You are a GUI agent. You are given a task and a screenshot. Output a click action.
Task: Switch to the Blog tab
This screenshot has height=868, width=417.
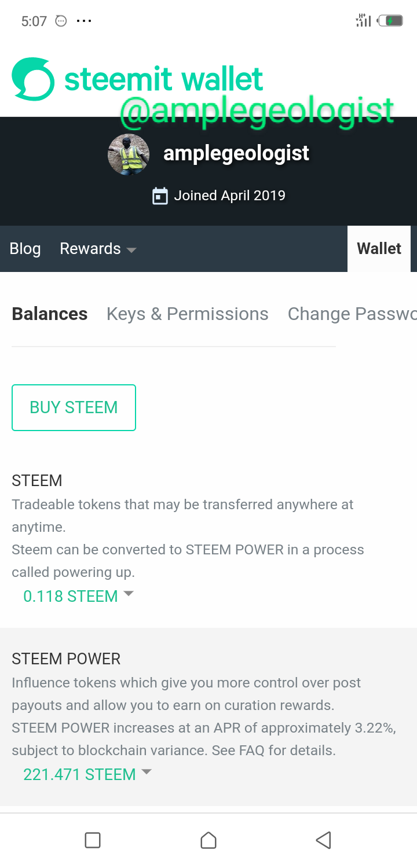coord(25,249)
